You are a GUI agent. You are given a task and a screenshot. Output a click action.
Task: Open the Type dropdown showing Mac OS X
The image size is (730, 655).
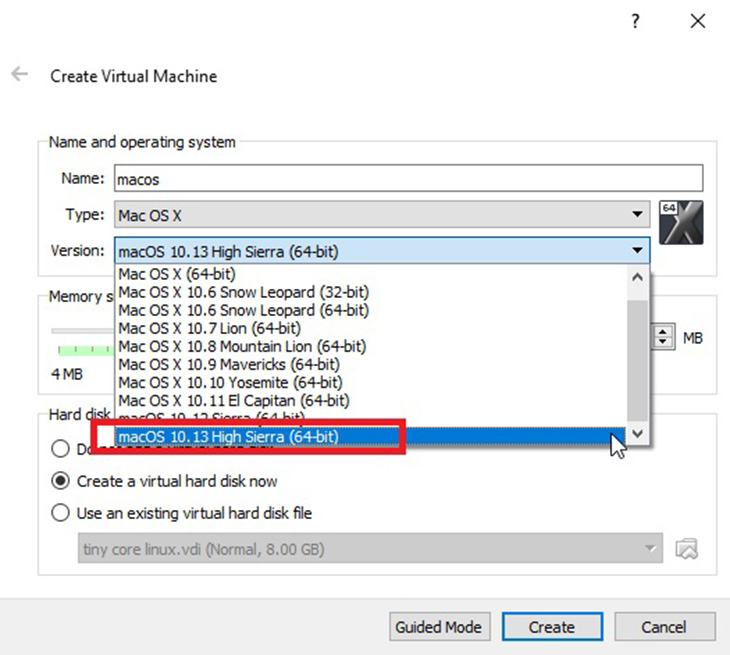pos(382,215)
